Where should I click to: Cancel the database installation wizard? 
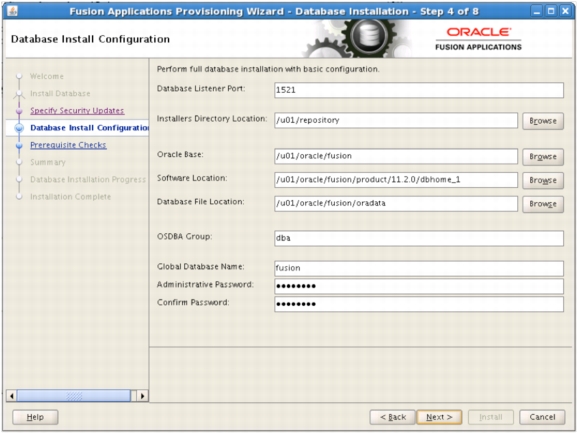[x=542, y=417]
